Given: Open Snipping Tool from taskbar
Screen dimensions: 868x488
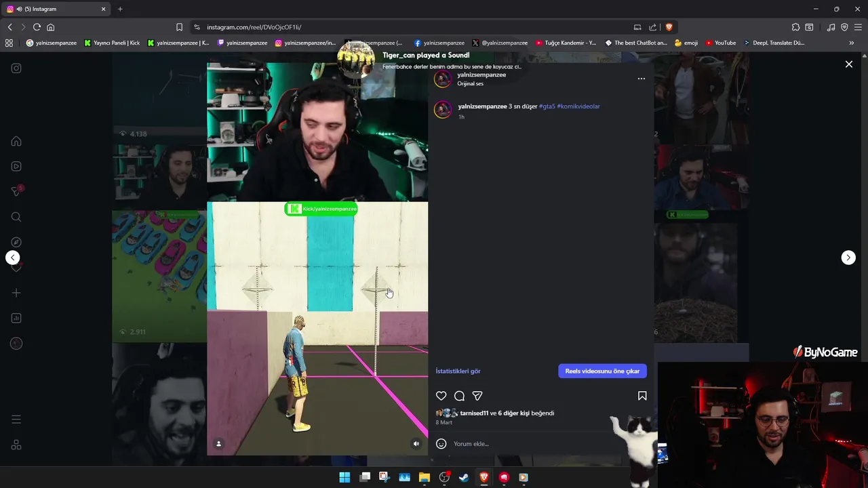Looking at the screenshot, I should 384,477.
